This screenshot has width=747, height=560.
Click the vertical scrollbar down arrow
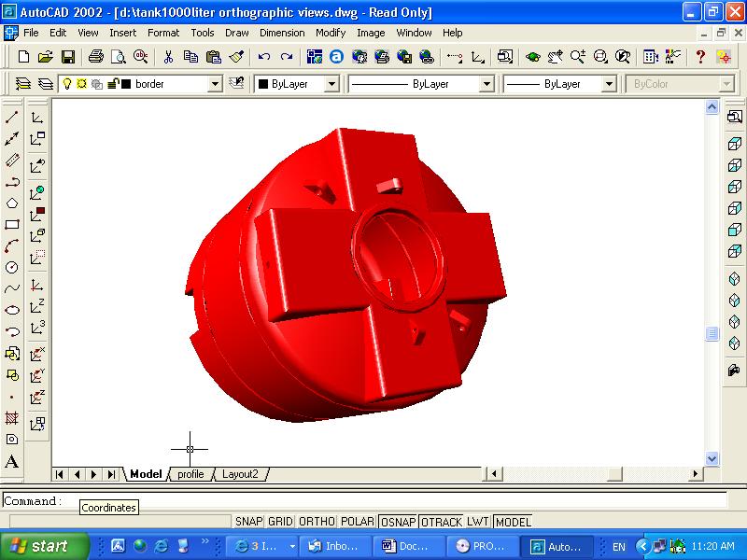712,458
